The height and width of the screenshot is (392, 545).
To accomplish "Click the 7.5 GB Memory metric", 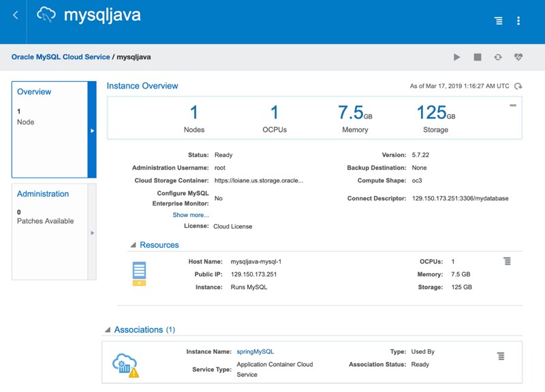I will 355,118.
